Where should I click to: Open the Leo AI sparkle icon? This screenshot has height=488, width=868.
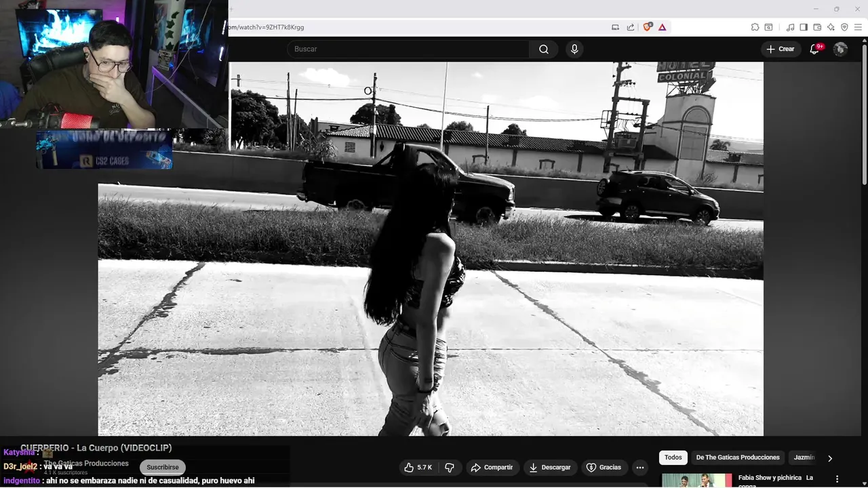click(831, 27)
